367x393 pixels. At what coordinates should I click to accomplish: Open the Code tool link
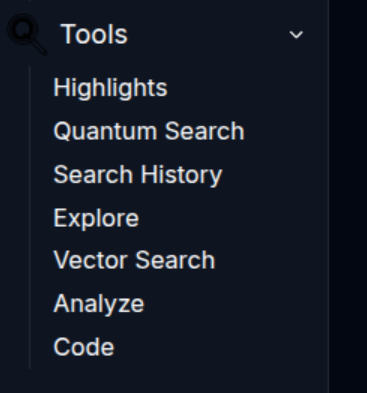[84, 347]
